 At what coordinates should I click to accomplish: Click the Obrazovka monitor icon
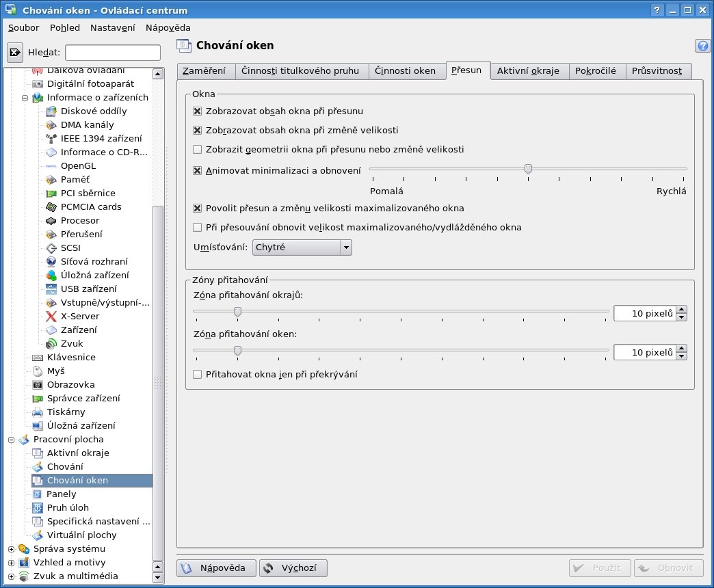[x=38, y=384]
